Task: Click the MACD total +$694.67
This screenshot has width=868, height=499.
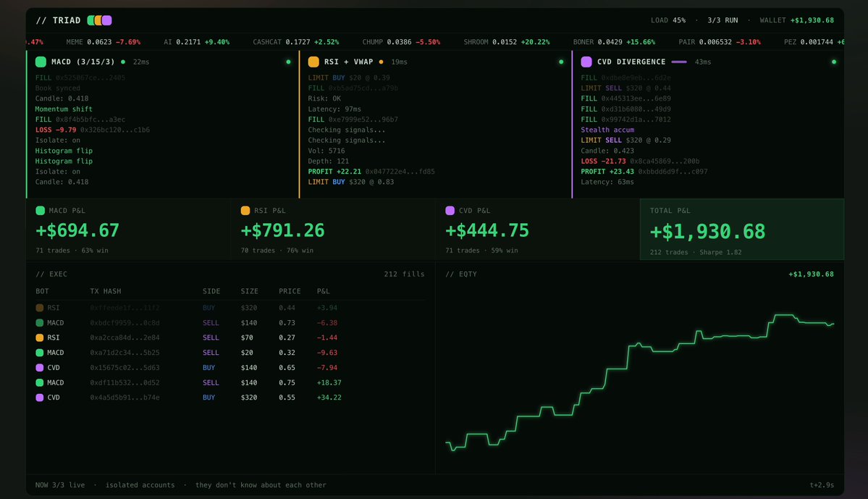Action: pos(77,230)
